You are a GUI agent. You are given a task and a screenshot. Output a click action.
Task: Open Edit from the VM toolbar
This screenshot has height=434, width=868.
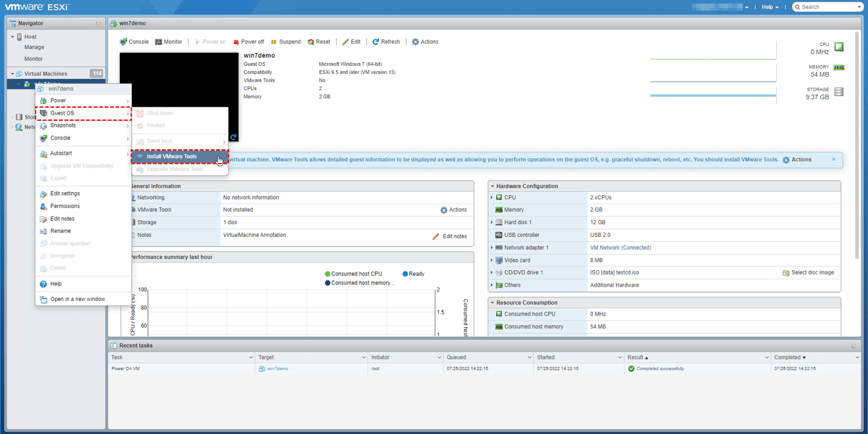pyautogui.click(x=351, y=42)
